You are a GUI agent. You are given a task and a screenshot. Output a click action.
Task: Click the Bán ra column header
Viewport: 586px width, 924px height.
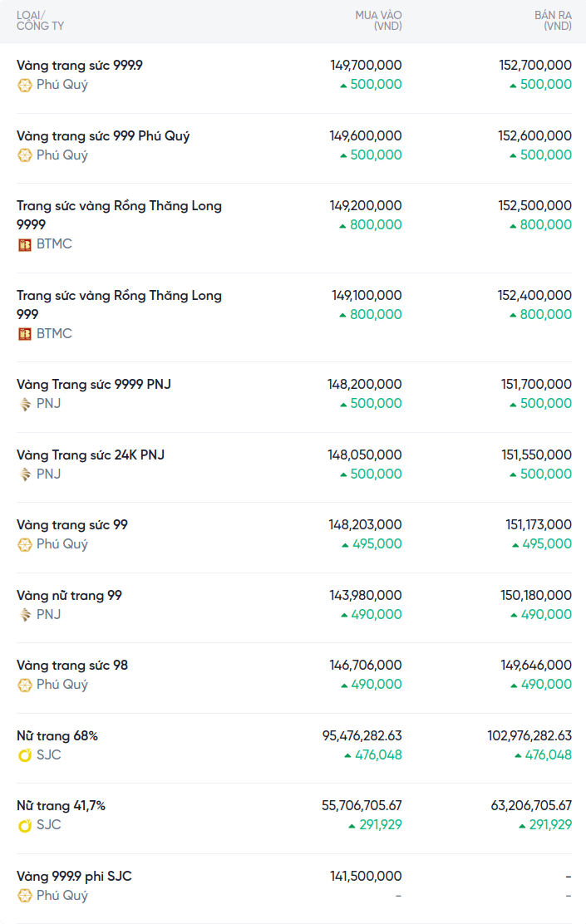click(x=553, y=21)
